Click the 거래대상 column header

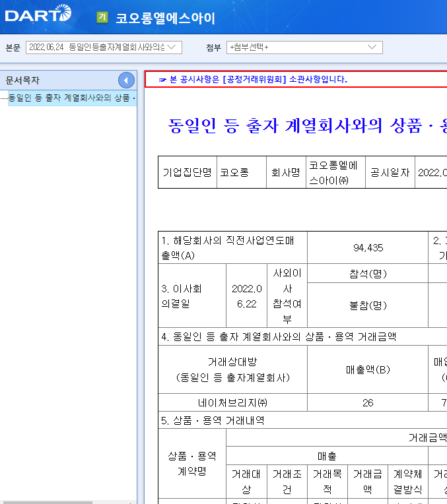point(246,481)
